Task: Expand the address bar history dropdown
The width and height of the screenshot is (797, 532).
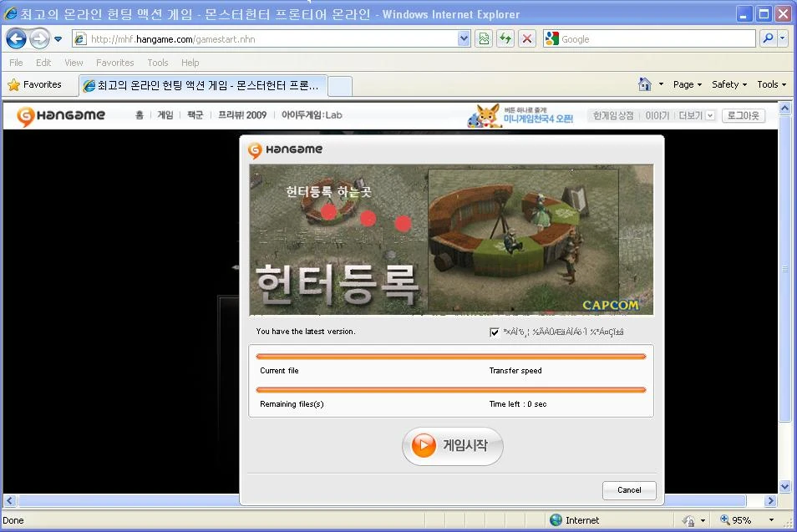Action: (464, 39)
